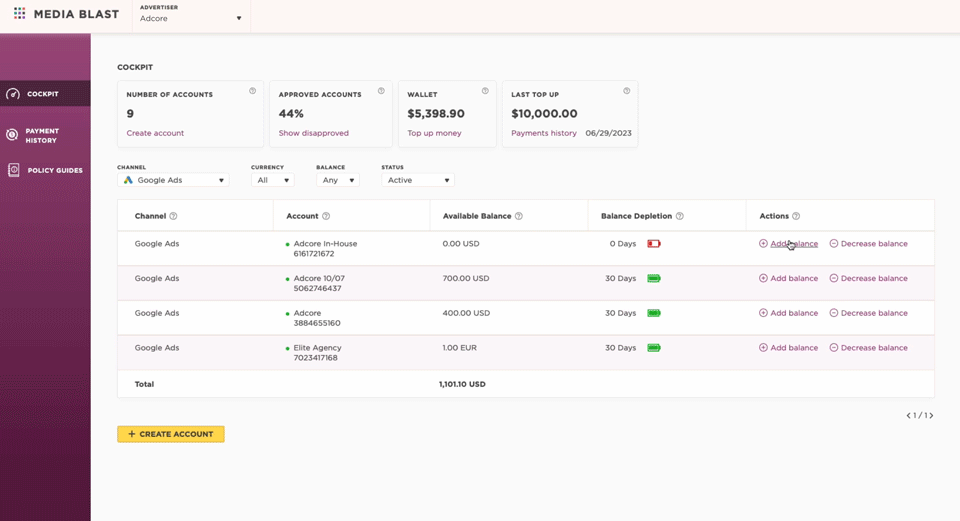Click green battery icon in Elite Agency row
This screenshot has height=521, width=960.
click(x=653, y=348)
